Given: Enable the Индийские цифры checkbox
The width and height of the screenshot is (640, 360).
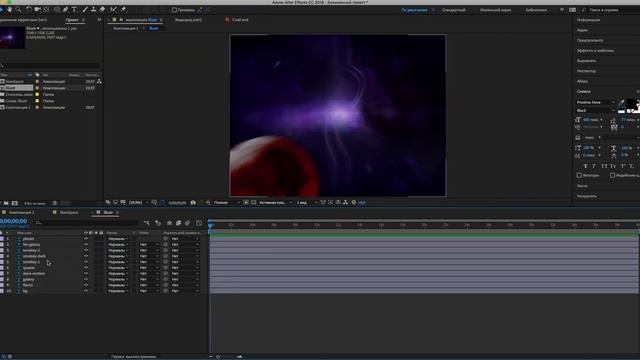Looking at the screenshot, I should (x=612, y=175).
